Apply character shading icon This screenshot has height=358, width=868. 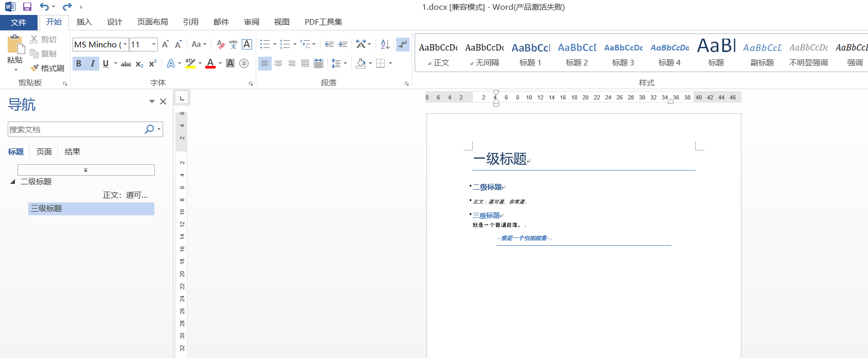pyautogui.click(x=230, y=63)
